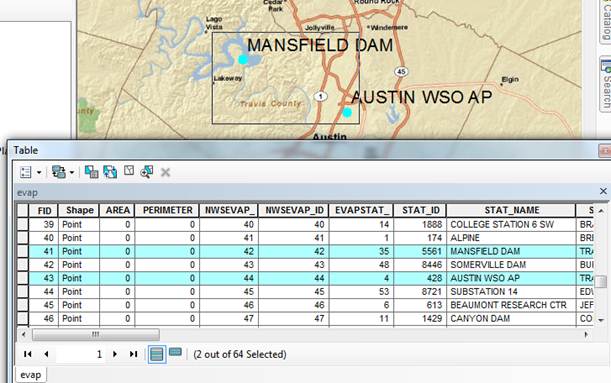Open the Catalog side tab
This screenshot has width=611, height=383.
click(606, 20)
